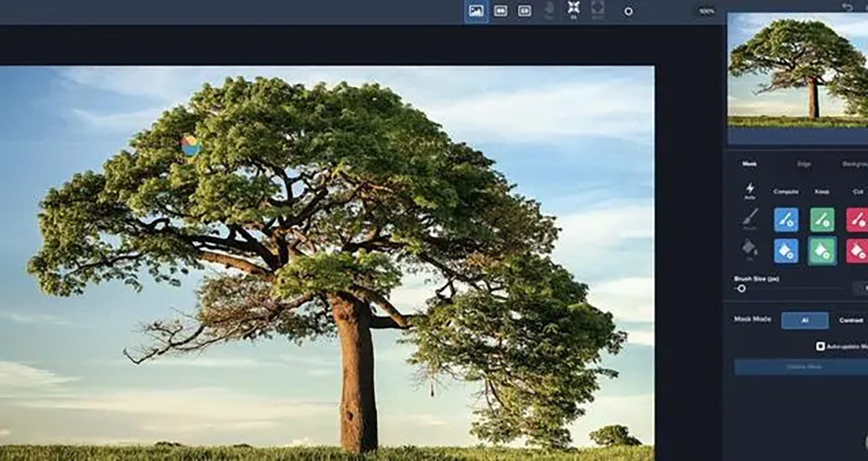Select the green Keep brush
The width and height of the screenshot is (868, 461).
point(822,220)
